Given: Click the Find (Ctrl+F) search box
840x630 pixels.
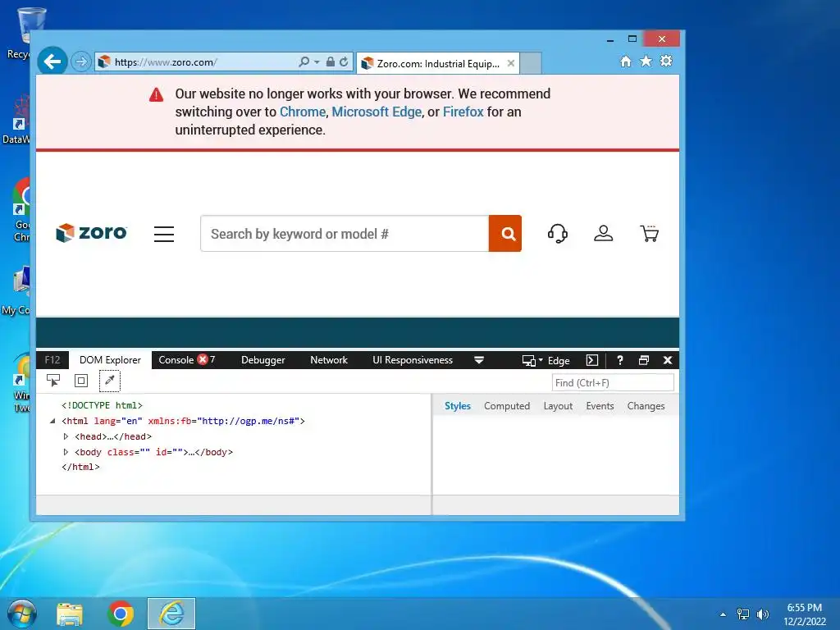Looking at the screenshot, I should point(613,382).
